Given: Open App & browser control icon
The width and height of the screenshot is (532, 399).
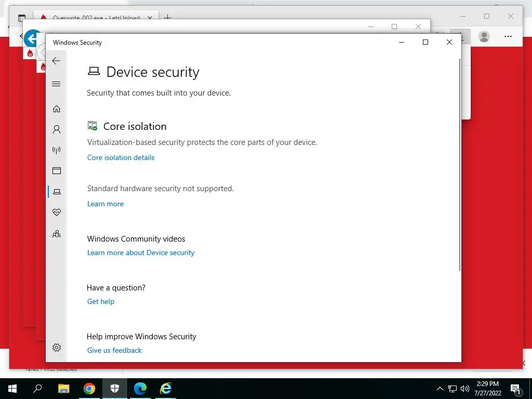Looking at the screenshot, I should click(57, 170).
